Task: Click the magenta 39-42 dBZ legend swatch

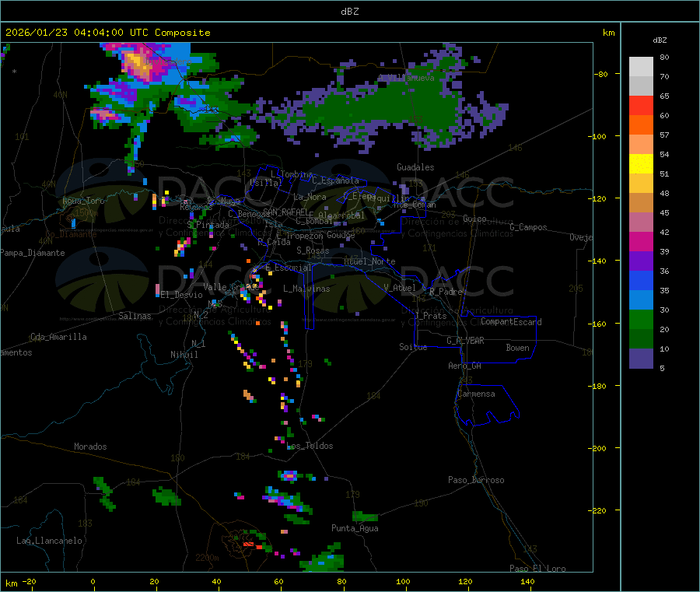Action: [x=641, y=241]
